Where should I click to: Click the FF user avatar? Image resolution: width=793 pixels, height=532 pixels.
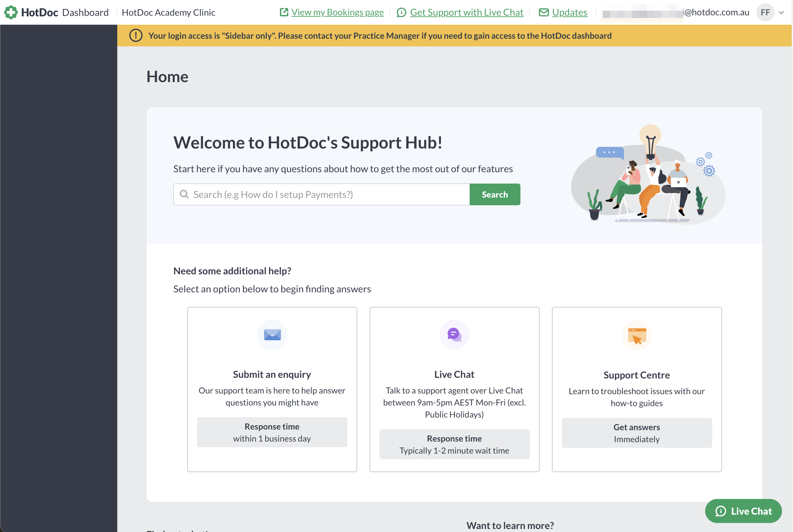click(765, 13)
